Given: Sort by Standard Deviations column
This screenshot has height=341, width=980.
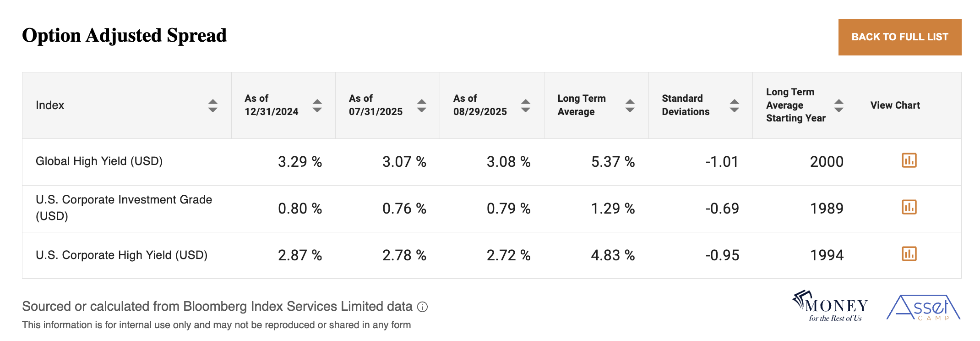Looking at the screenshot, I should click(x=735, y=105).
